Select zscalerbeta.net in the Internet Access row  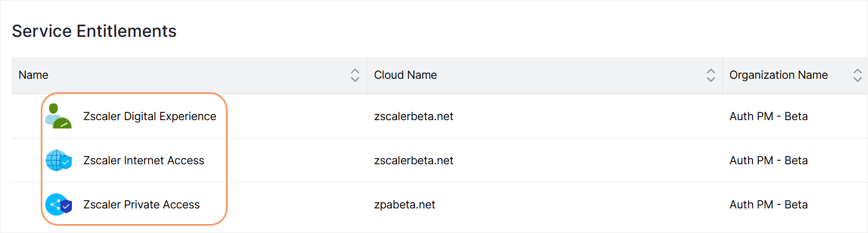point(414,160)
